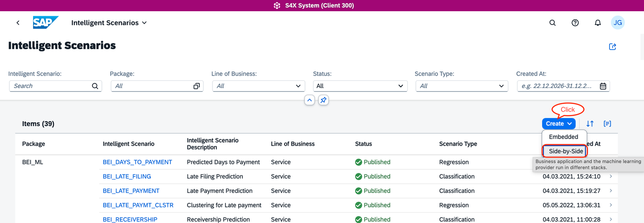This screenshot has height=223, width=644.
Task: Open the JG user avatar menu
Action: point(618,23)
